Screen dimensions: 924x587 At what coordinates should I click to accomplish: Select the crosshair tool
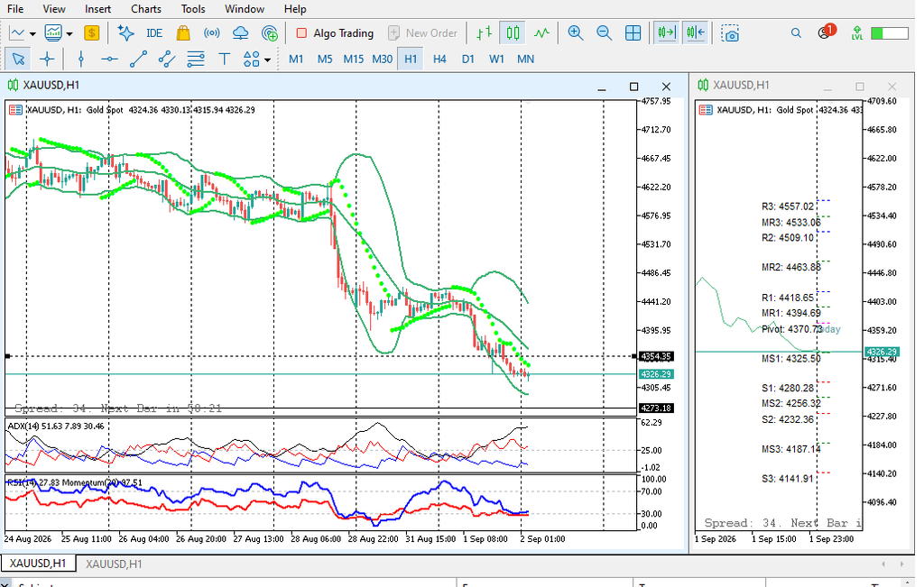coord(47,59)
